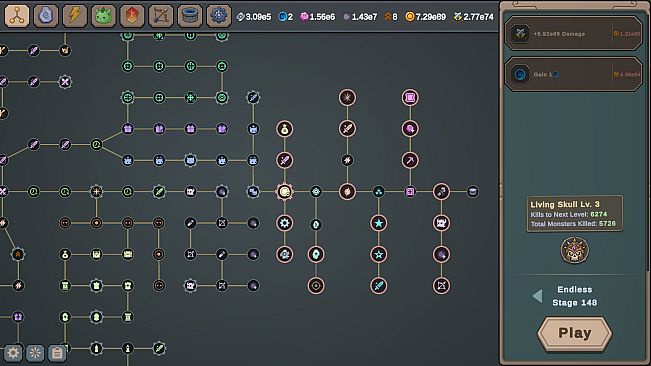Click the pink gem amount 1.56e6

point(318,17)
